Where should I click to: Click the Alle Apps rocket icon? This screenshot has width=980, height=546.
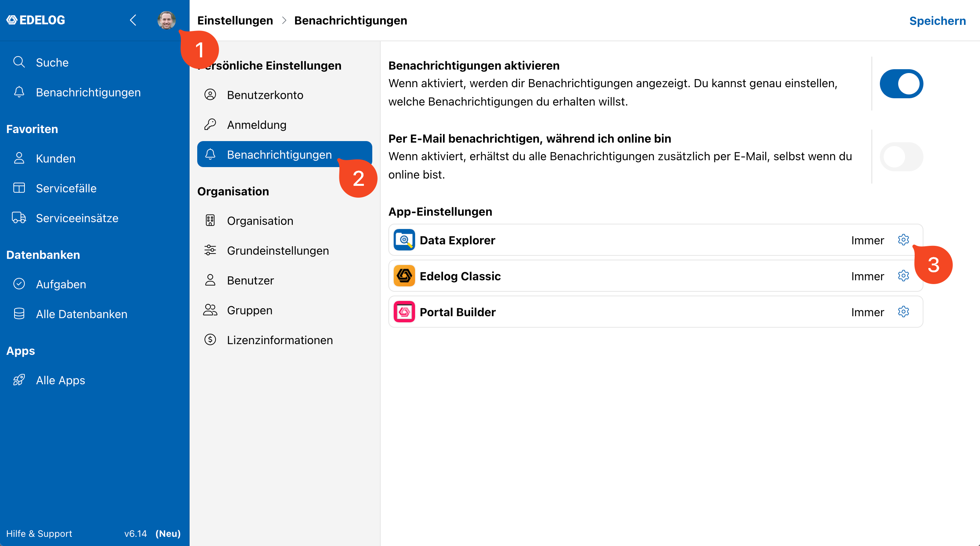(x=19, y=380)
